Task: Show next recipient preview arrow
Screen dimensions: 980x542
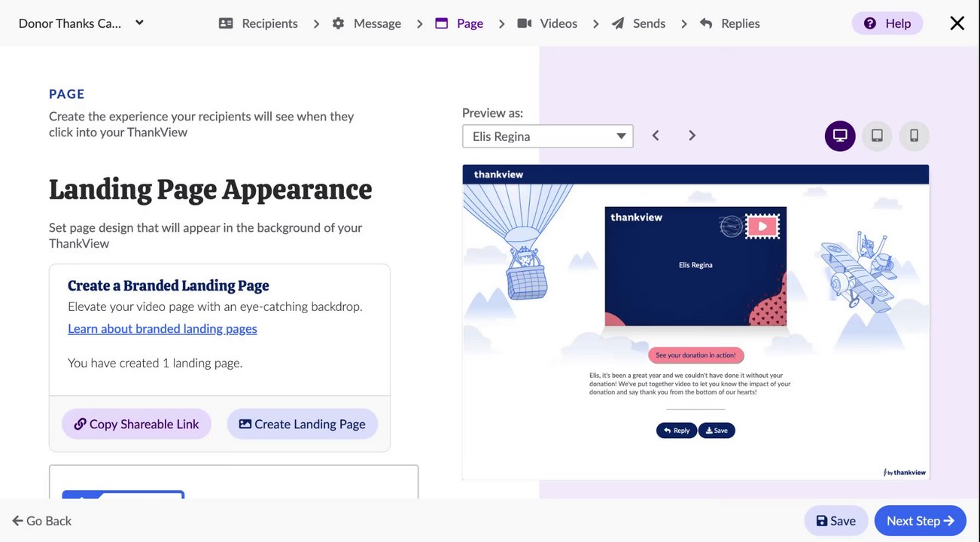Action: point(692,135)
